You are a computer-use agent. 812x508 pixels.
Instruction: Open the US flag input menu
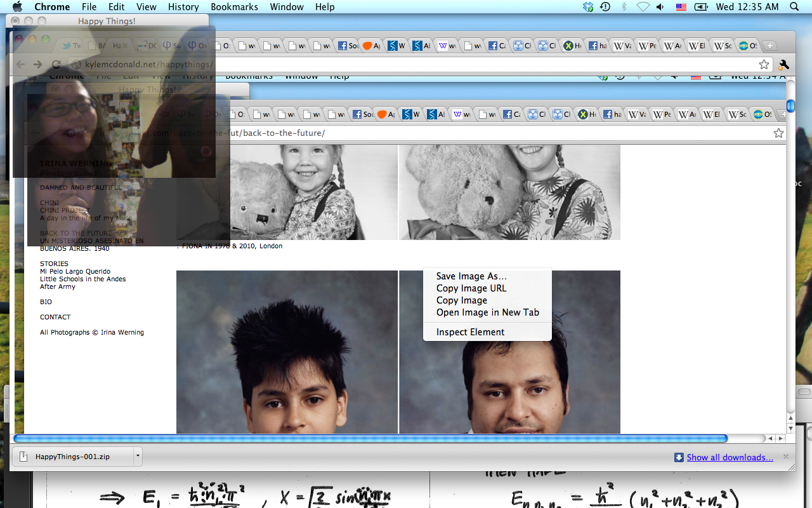[681, 7]
